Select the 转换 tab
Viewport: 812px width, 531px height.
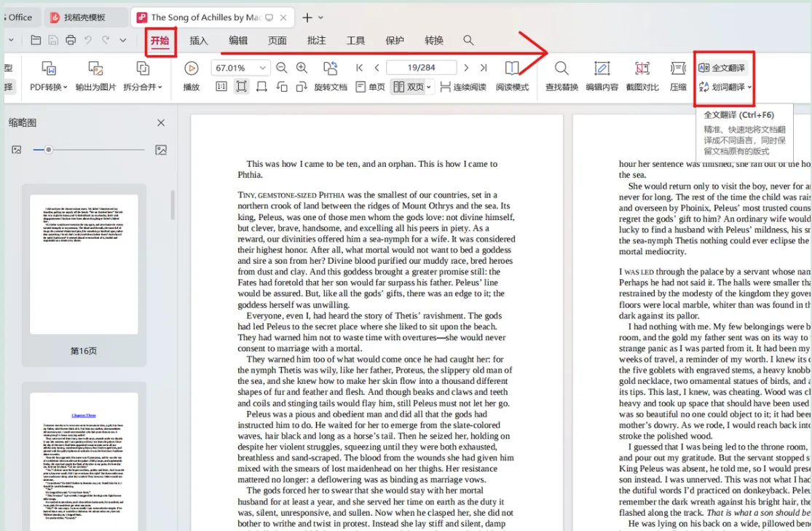[434, 40]
